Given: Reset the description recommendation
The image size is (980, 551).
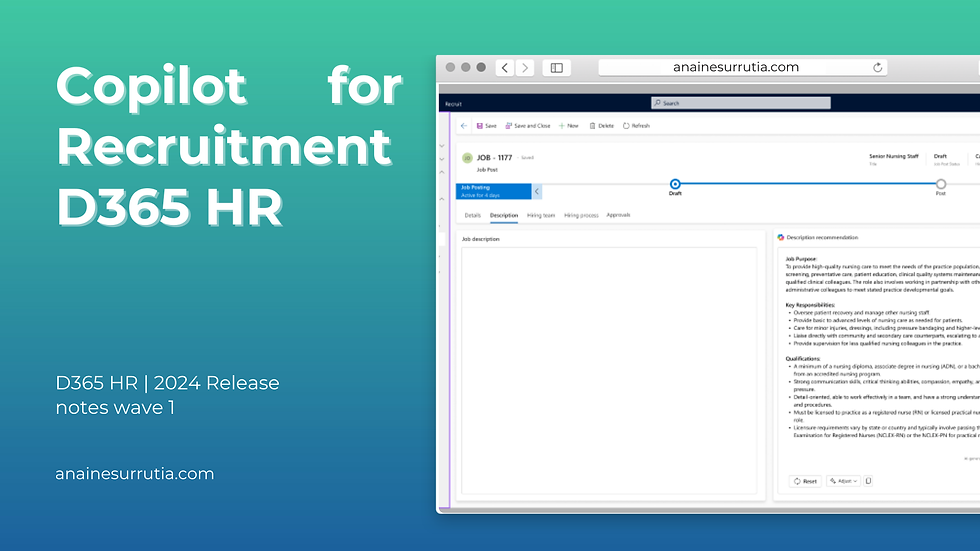Looking at the screenshot, I should click(x=805, y=481).
